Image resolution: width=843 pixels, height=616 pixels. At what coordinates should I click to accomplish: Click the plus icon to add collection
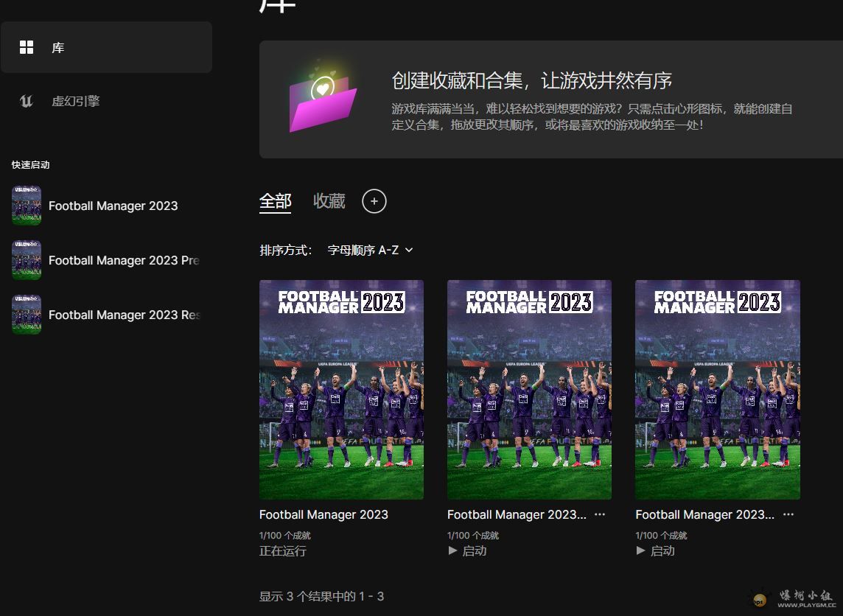(374, 201)
